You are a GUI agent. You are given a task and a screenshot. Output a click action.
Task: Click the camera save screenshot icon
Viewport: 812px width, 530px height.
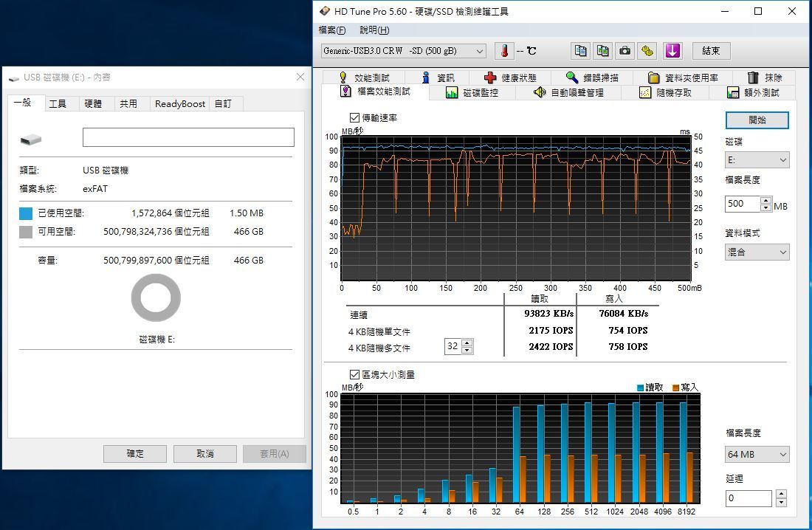click(x=625, y=51)
